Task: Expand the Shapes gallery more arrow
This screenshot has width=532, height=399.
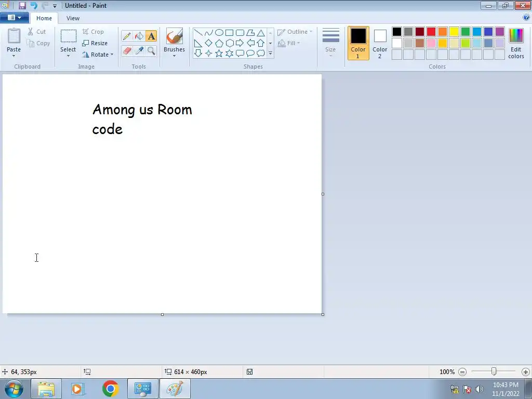Action: pyautogui.click(x=270, y=54)
